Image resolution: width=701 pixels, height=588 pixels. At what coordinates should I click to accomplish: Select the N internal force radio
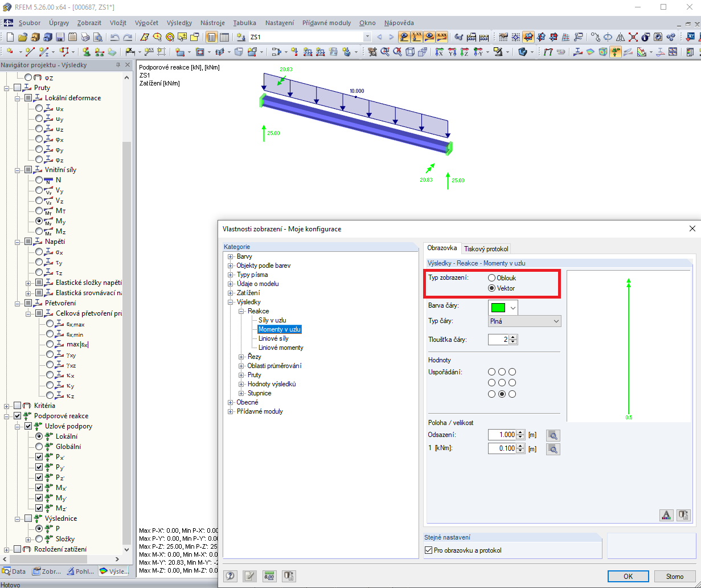pos(39,180)
